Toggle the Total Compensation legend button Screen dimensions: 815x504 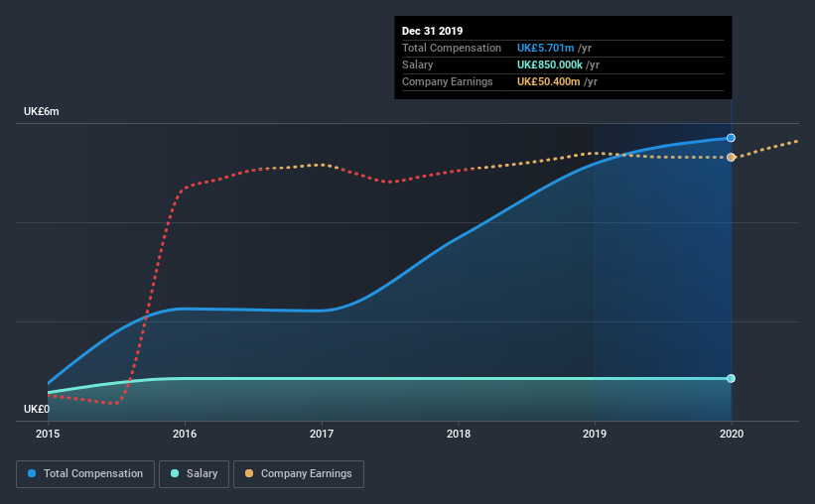85,474
